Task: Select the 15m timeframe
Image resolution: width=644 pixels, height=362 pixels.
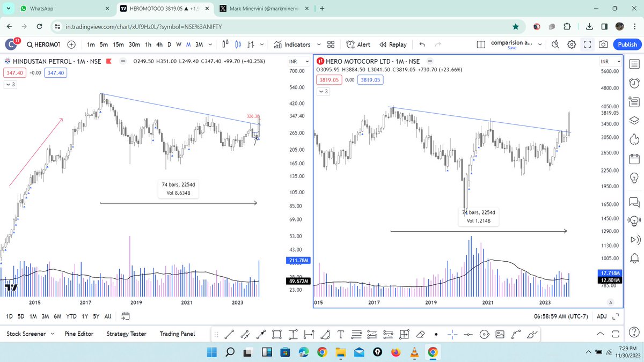Action: (x=119, y=45)
